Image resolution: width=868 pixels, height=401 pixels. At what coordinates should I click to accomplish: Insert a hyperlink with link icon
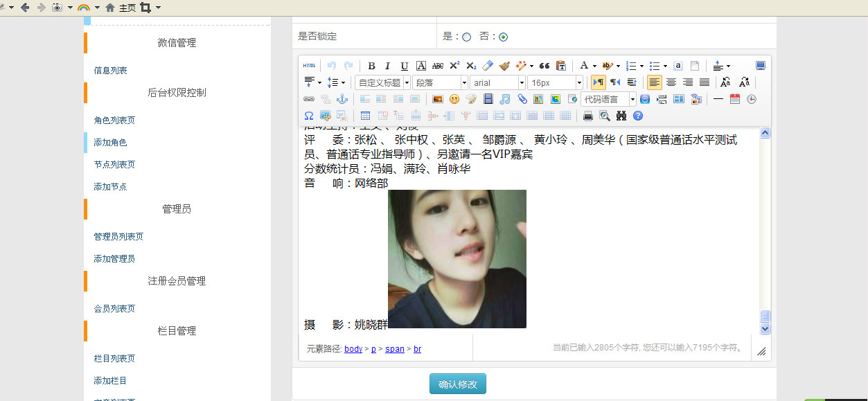(309, 99)
